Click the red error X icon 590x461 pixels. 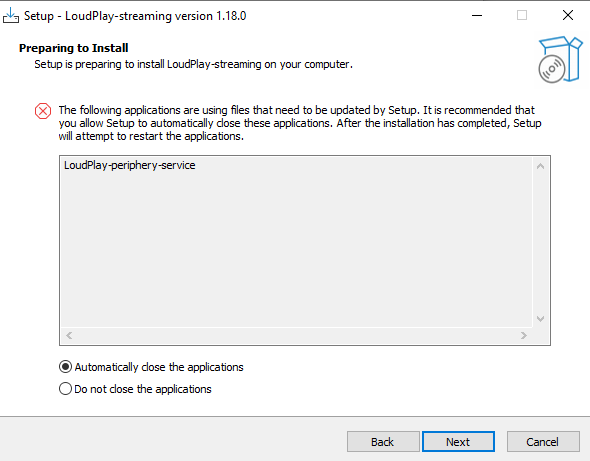click(43, 111)
